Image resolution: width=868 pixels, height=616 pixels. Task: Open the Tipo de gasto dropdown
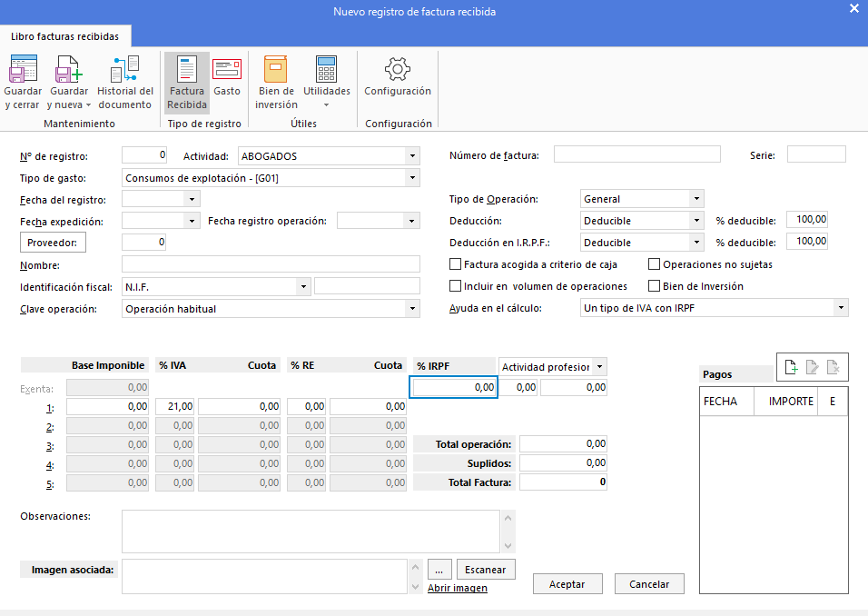click(x=412, y=178)
